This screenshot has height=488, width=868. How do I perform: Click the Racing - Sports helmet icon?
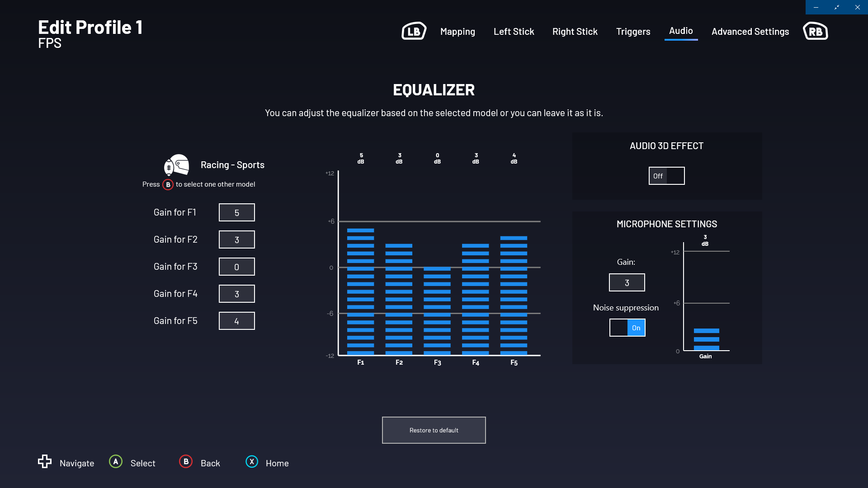177,165
